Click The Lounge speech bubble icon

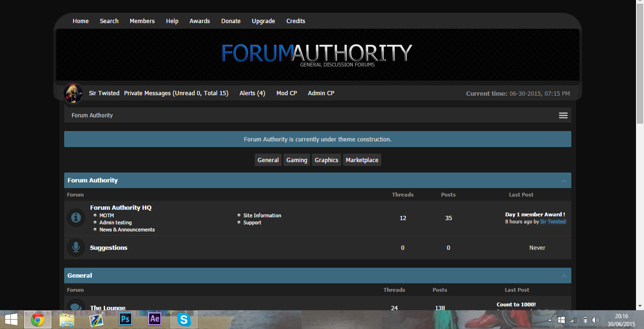(x=75, y=305)
